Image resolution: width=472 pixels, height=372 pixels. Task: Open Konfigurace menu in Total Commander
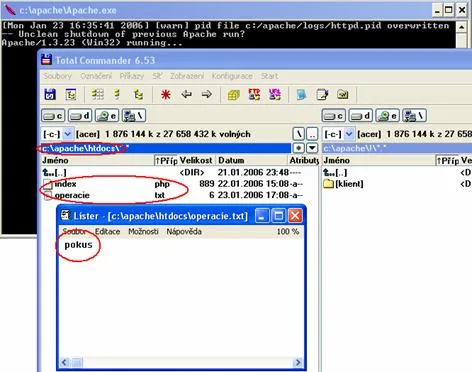tap(232, 76)
